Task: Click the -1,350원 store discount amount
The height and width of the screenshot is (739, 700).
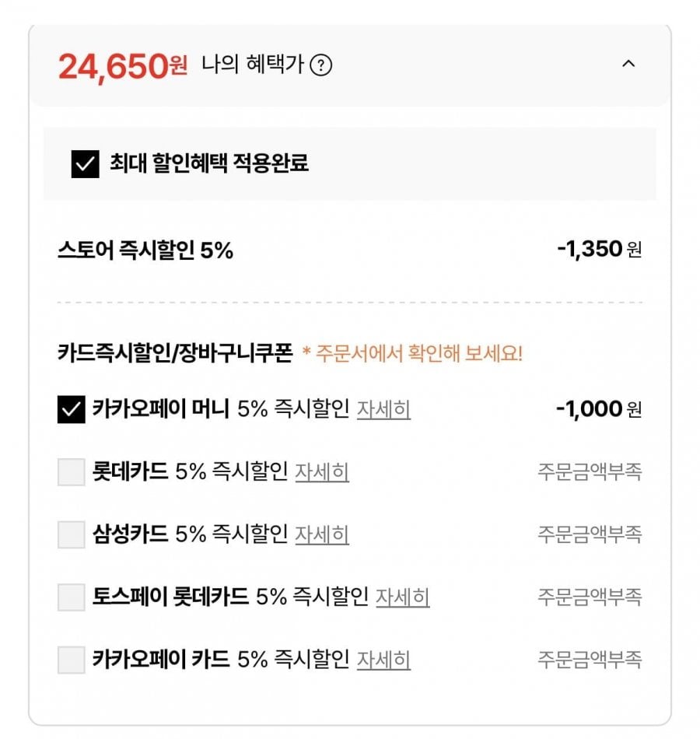Action: click(x=599, y=250)
